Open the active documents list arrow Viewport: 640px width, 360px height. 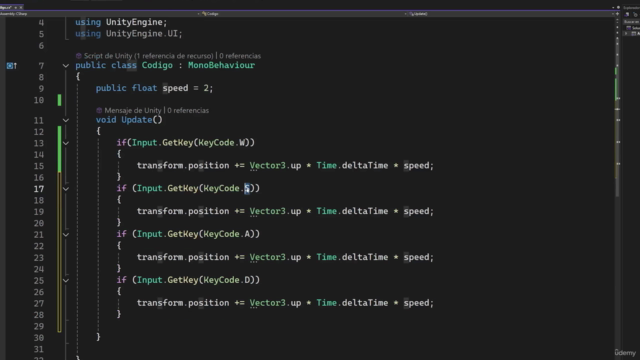point(613,7)
